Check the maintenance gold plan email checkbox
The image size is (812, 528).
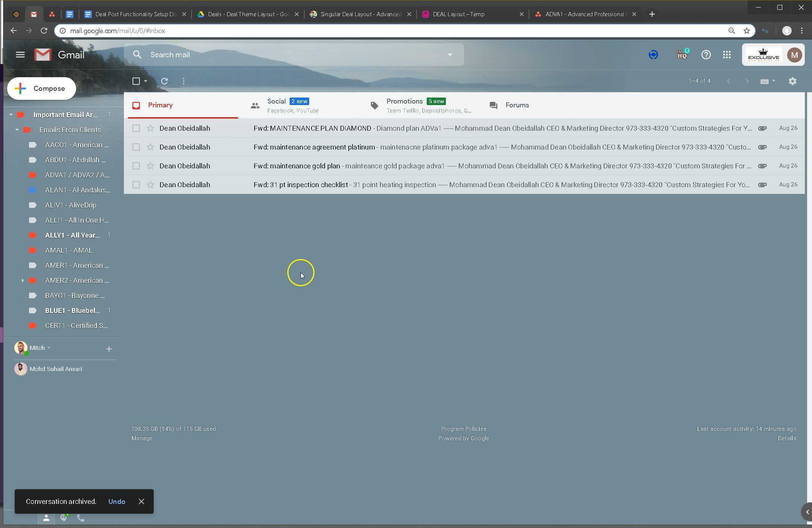point(136,166)
